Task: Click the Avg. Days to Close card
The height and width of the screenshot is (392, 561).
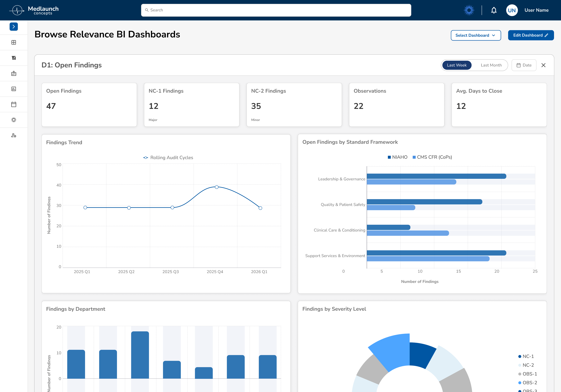Action: [x=499, y=105]
